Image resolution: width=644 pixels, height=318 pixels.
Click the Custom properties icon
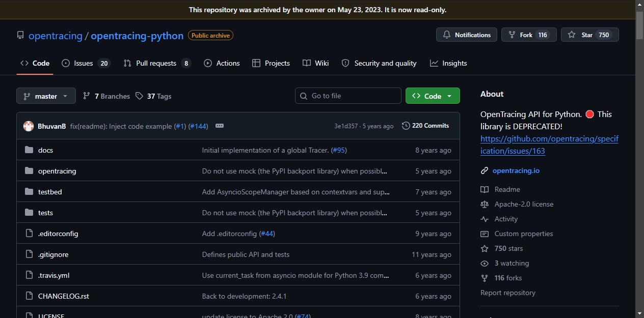point(485,234)
